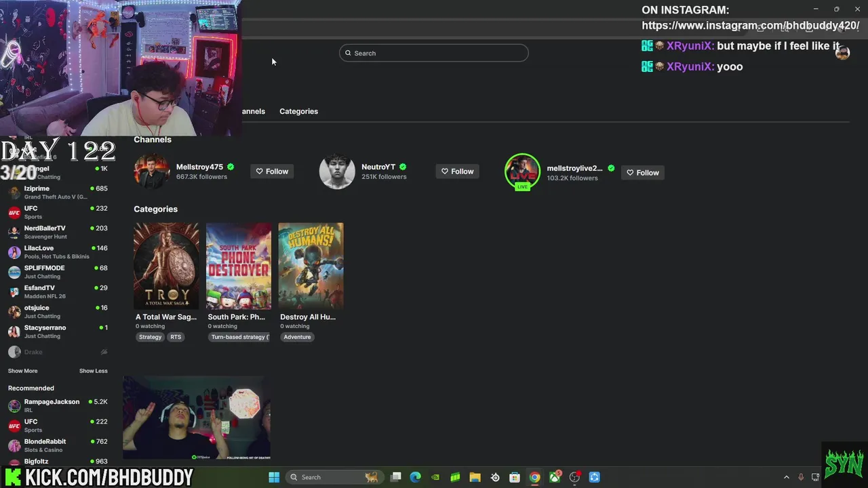Viewport: 868px width, 488px height.
Task: Click 'Madden NFL 26' under EsfandTV
Action: click(45, 296)
